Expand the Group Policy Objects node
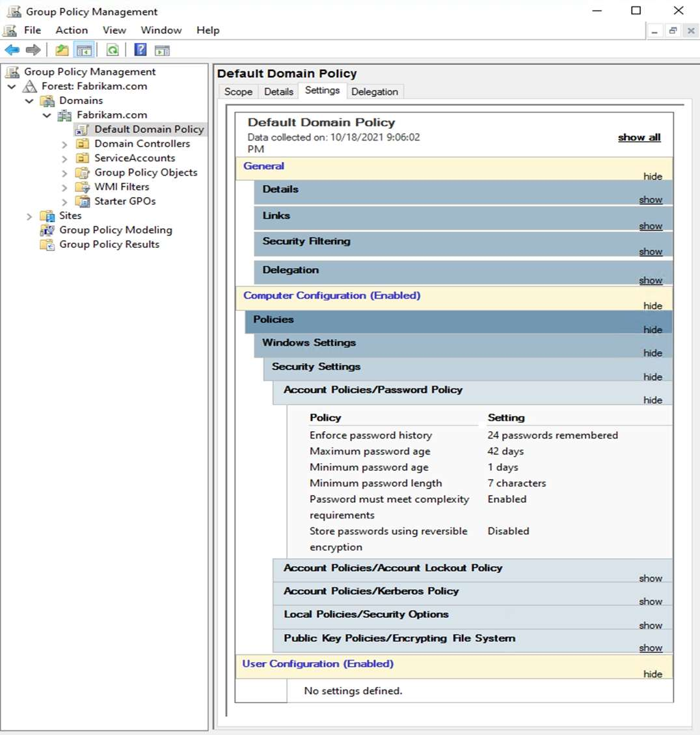 point(64,173)
